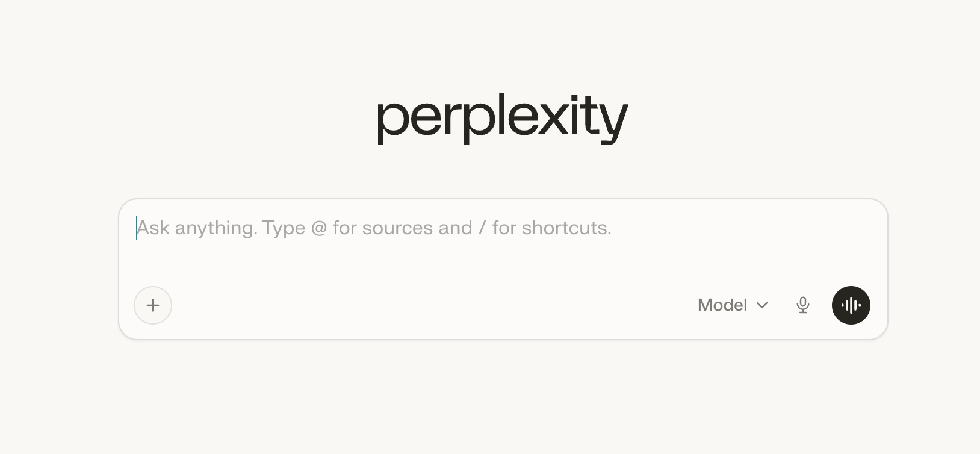
Task: Open the Model dropdown
Action: click(733, 305)
